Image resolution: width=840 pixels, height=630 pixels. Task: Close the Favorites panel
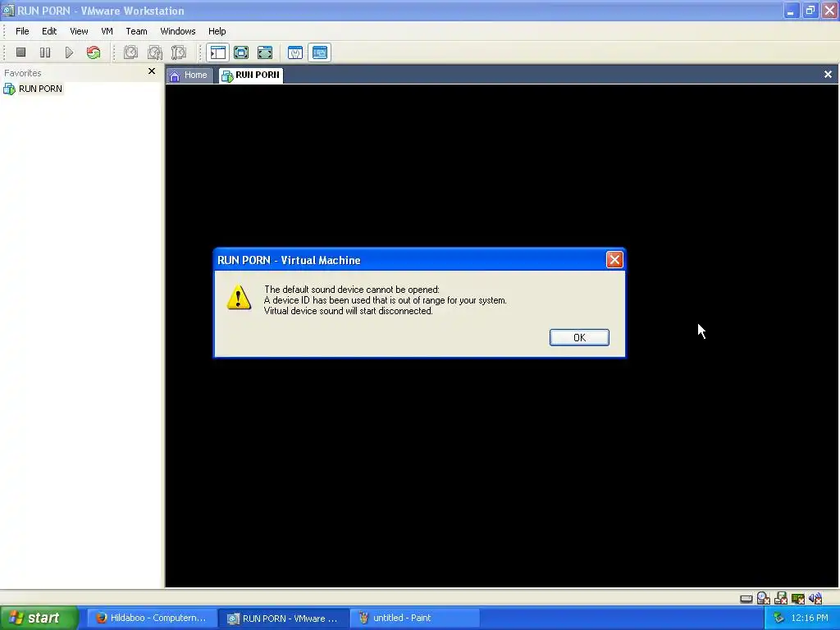(x=152, y=71)
